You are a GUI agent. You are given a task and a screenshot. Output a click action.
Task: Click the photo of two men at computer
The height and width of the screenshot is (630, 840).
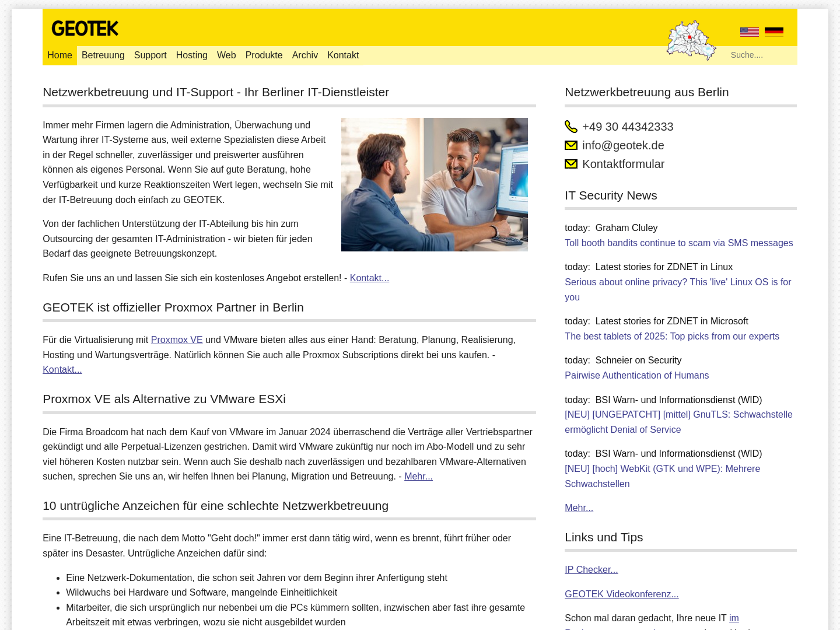coord(435,184)
